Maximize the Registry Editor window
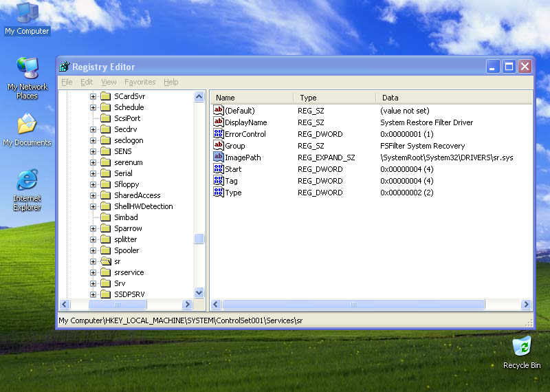Screen dimensions: 550x392 click(x=509, y=66)
